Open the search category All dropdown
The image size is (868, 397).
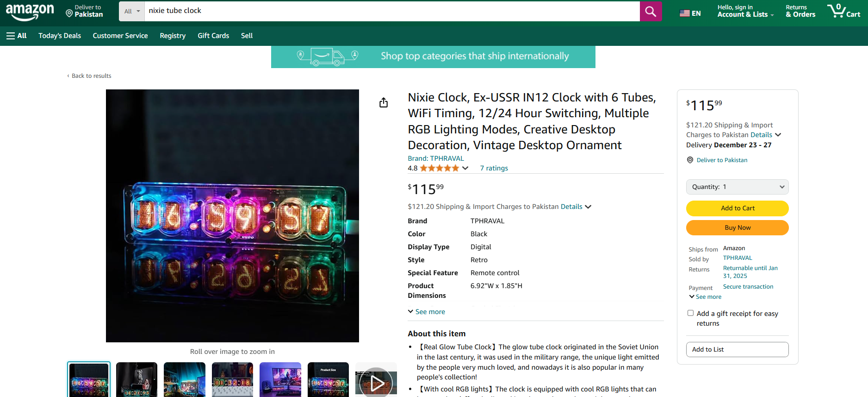(x=132, y=11)
